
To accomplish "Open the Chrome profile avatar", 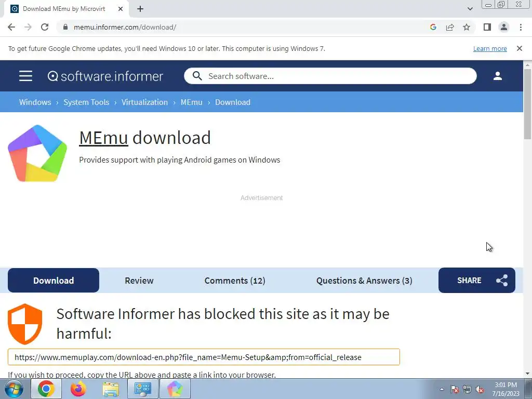I will (x=504, y=27).
